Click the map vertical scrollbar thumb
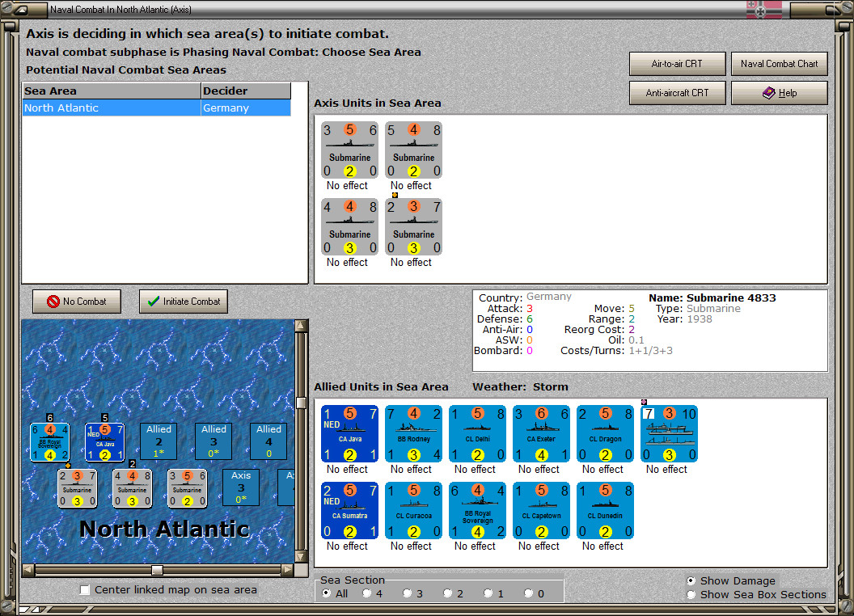Image resolution: width=854 pixels, height=616 pixels. coord(301,403)
